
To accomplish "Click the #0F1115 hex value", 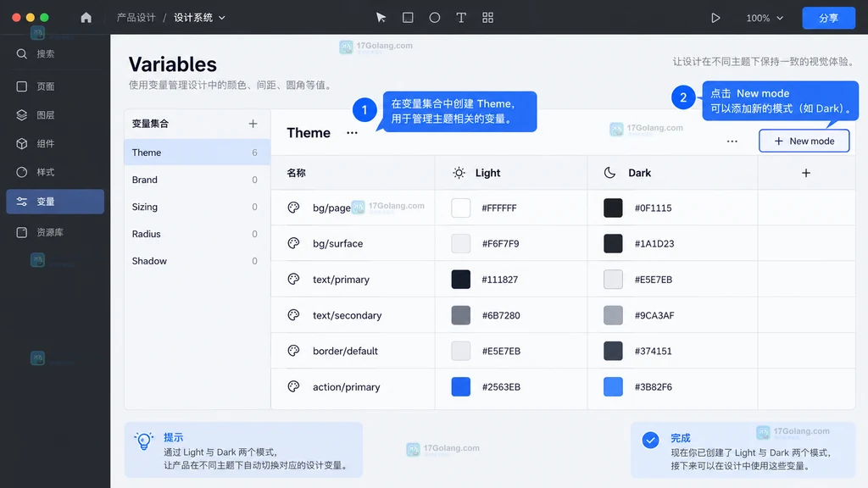I will coord(654,208).
